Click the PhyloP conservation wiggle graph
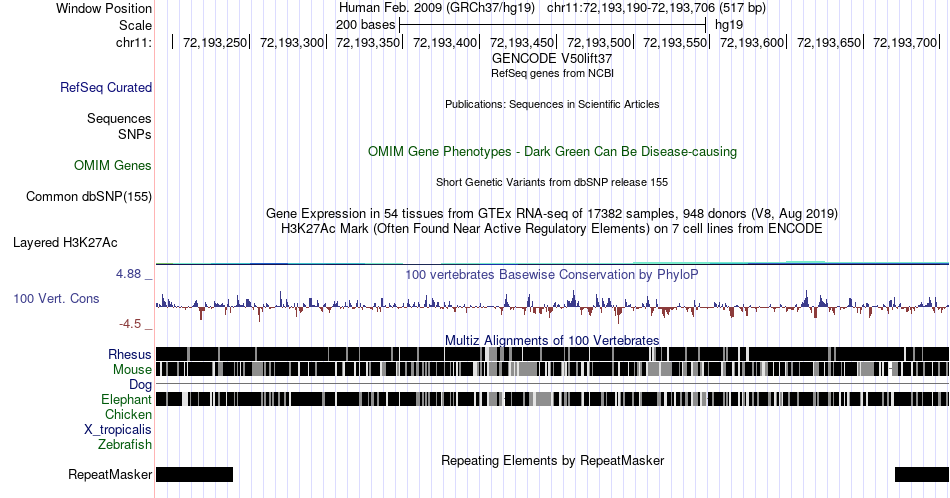Screen dimensions: 950x498 coord(552,306)
